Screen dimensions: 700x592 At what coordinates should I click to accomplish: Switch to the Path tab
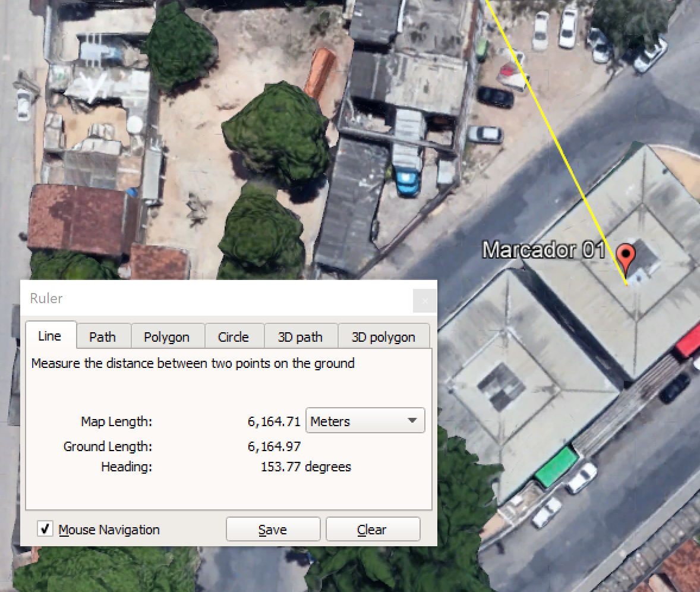coord(103,336)
